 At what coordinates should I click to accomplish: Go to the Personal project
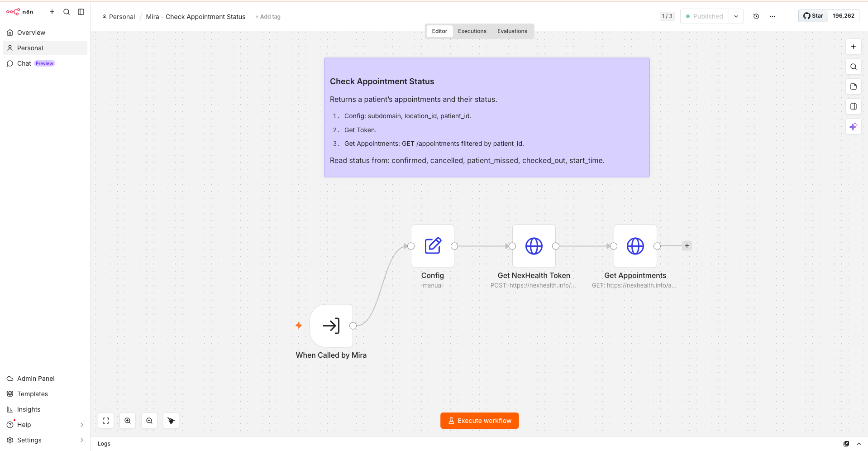click(45, 48)
